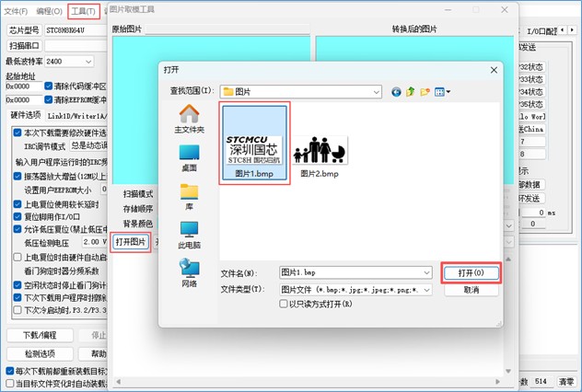Viewport: 582px width, 392px height.
Task: Toggle 下次下载用户程序时擦除 checkbox
Action: (x=17, y=297)
